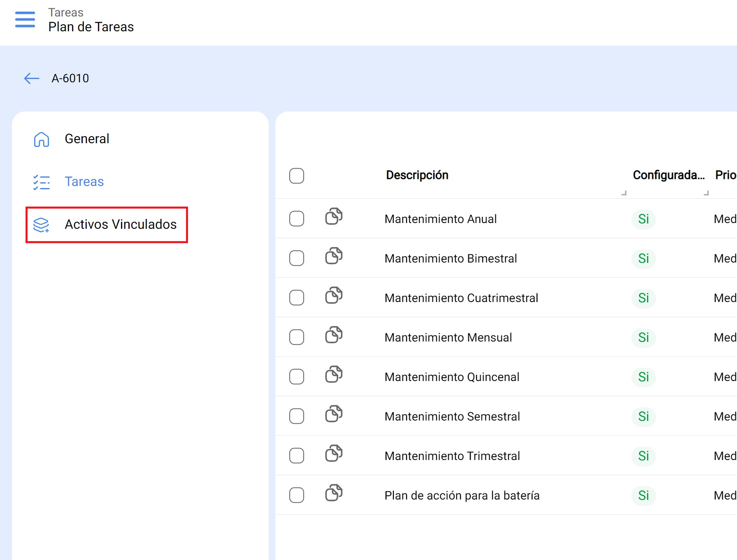Open the hamburger navigation menu
Viewport: 737px width, 560px height.
25,19
